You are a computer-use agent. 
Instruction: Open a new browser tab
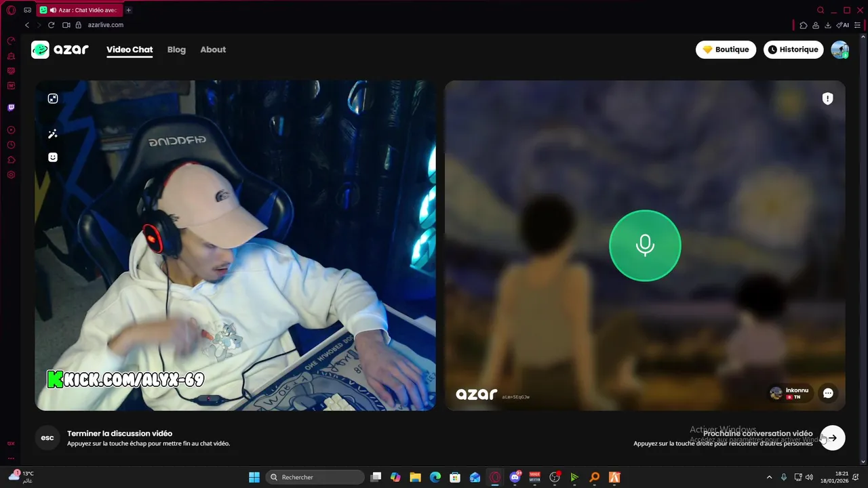pyautogui.click(x=128, y=10)
